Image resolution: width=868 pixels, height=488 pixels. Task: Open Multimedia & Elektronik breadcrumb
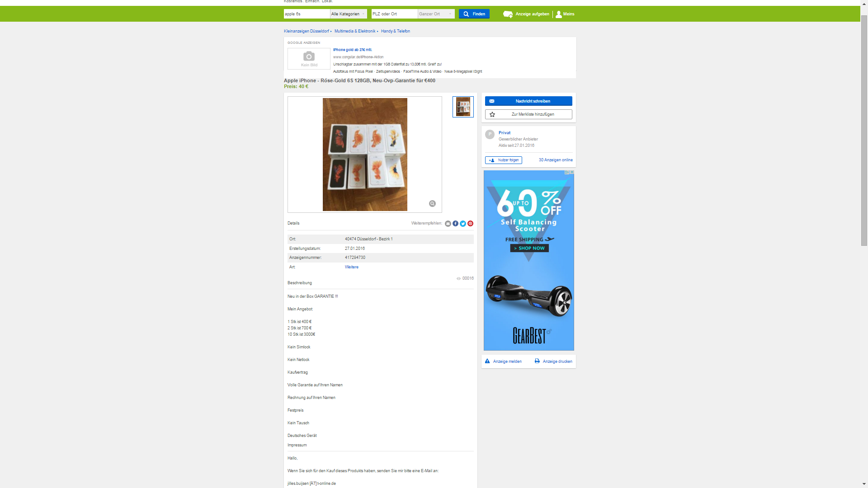[x=354, y=31]
